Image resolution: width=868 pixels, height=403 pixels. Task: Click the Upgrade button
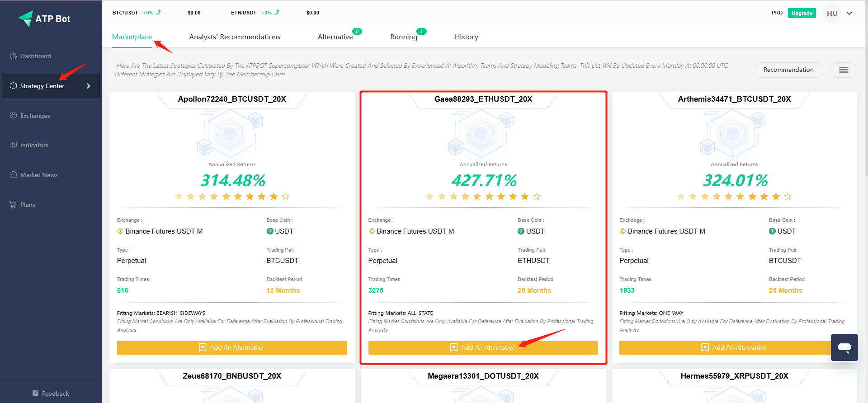pyautogui.click(x=802, y=13)
